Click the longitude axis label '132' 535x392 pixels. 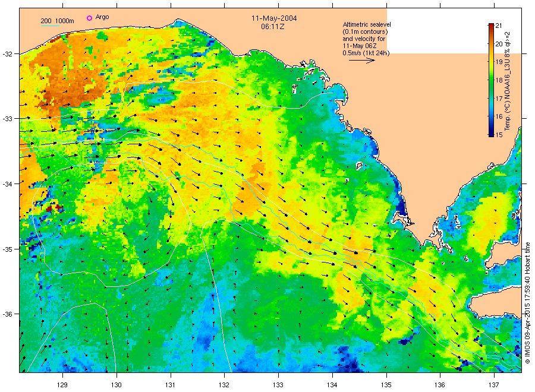(224, 385)
